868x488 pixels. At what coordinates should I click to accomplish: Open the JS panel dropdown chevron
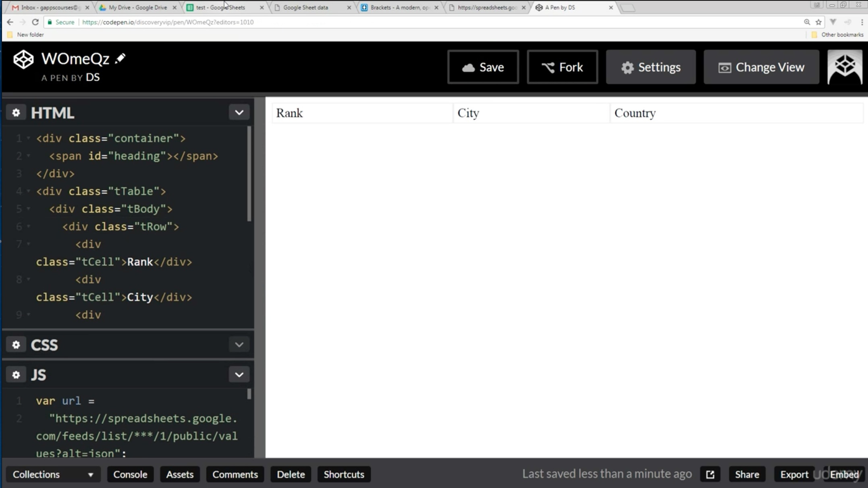click(239, 375)
